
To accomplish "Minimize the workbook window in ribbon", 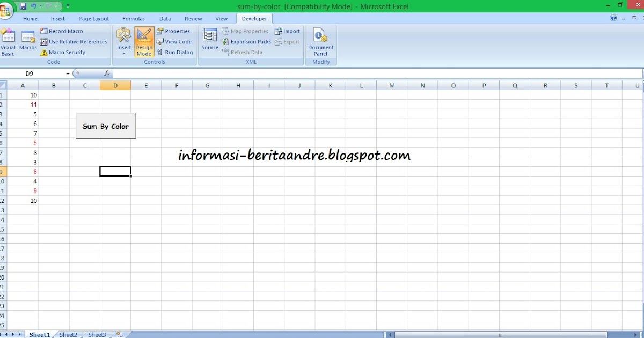I will point(623,18).
